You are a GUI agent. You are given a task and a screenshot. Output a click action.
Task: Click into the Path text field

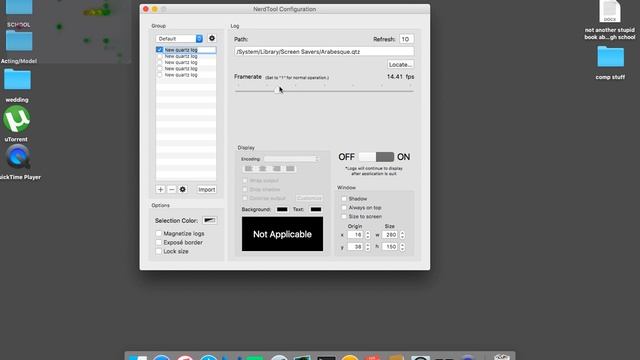(324, 52)
